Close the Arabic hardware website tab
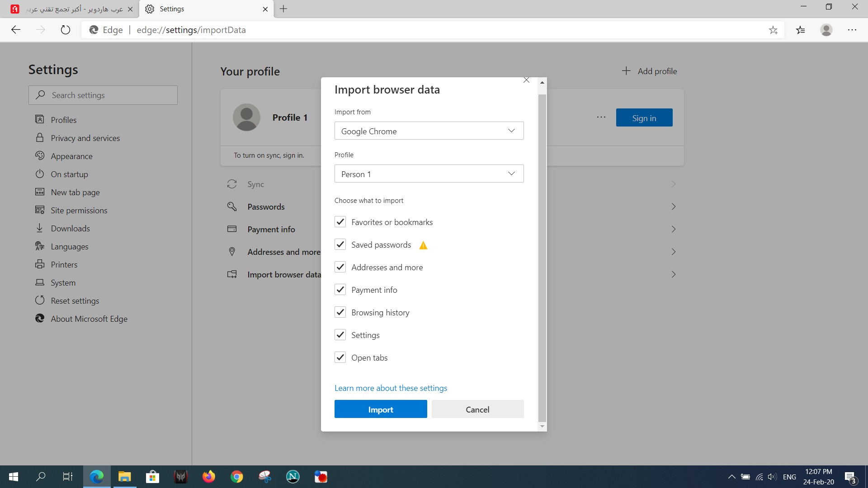 [130, 9]
